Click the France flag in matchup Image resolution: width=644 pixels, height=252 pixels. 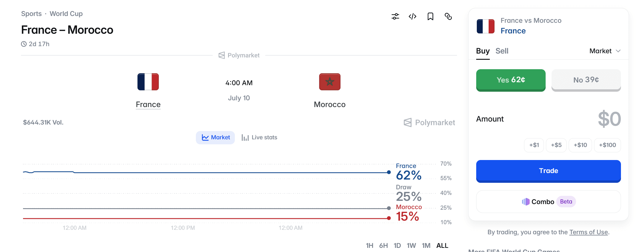[148, 82]
